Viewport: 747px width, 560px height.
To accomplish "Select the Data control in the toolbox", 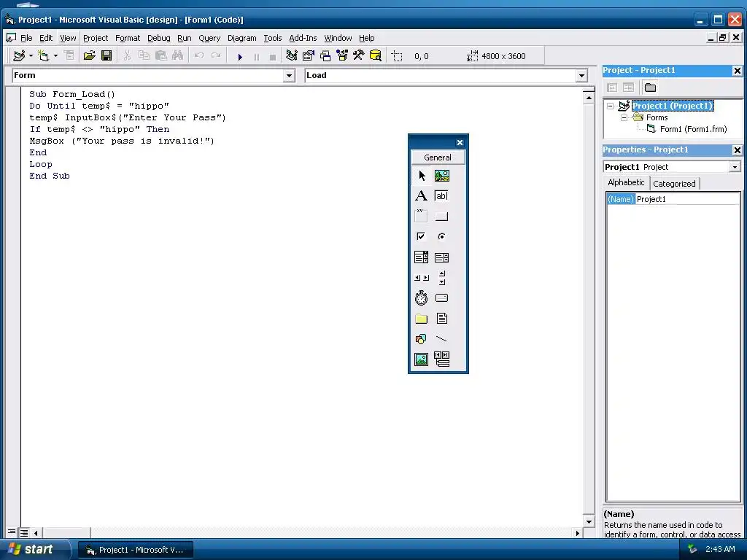I will (x=441, y=359).
